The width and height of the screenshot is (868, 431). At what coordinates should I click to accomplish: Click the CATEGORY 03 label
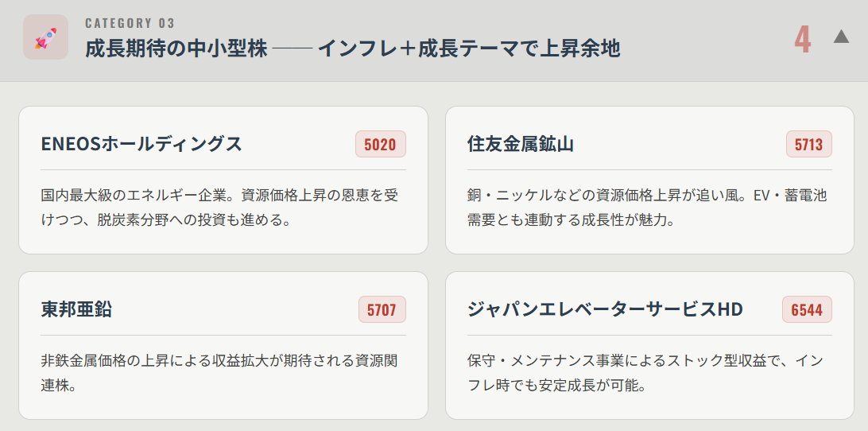[x=130, y=23]
